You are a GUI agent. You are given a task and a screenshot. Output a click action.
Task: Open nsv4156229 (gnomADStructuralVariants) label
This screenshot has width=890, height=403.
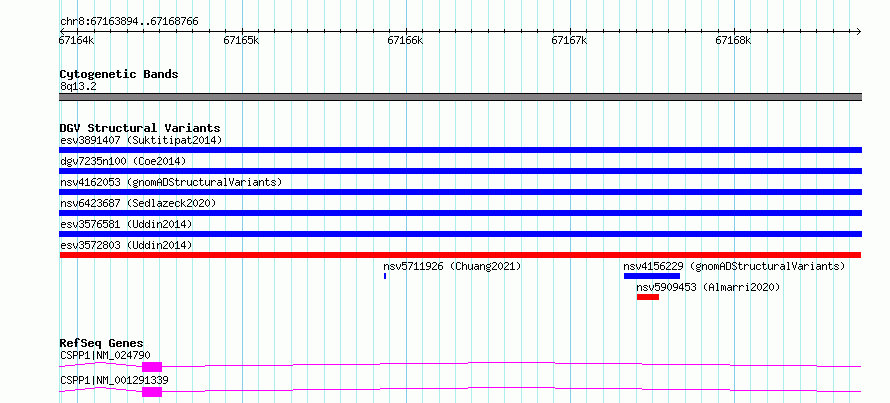[734, 266]
